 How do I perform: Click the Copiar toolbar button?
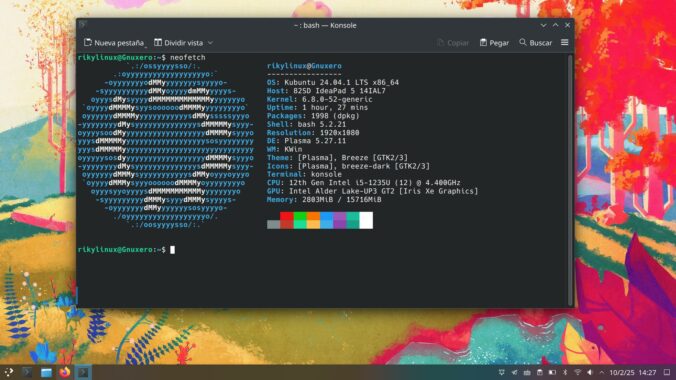pyautogui.click(x=452, y=43)
